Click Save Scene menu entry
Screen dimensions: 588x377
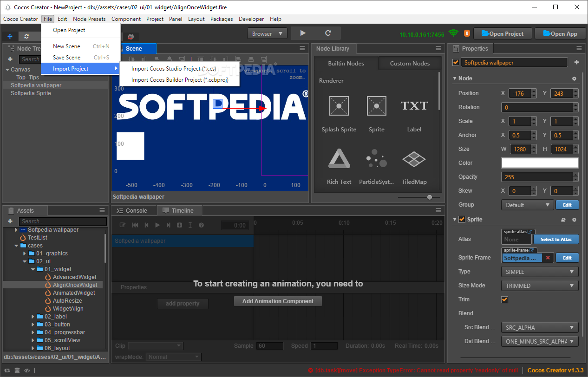point(81,58)
